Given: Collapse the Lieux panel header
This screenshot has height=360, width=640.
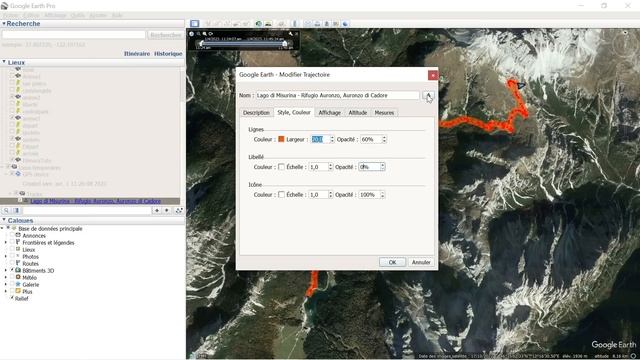Looking at the screenshot, I should pyautogui.click(x=4, y=62).
